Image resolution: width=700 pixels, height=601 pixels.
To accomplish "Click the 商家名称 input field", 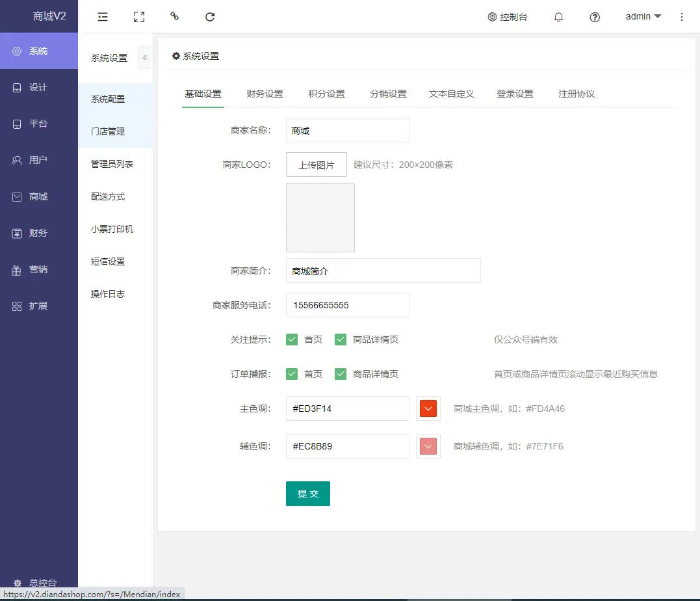I will [347, 130].
